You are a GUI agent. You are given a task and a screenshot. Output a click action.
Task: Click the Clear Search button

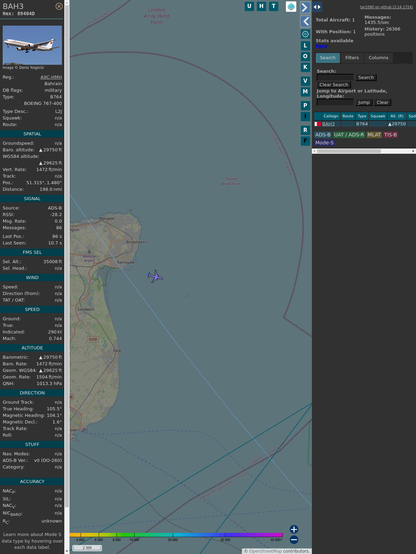334,85
